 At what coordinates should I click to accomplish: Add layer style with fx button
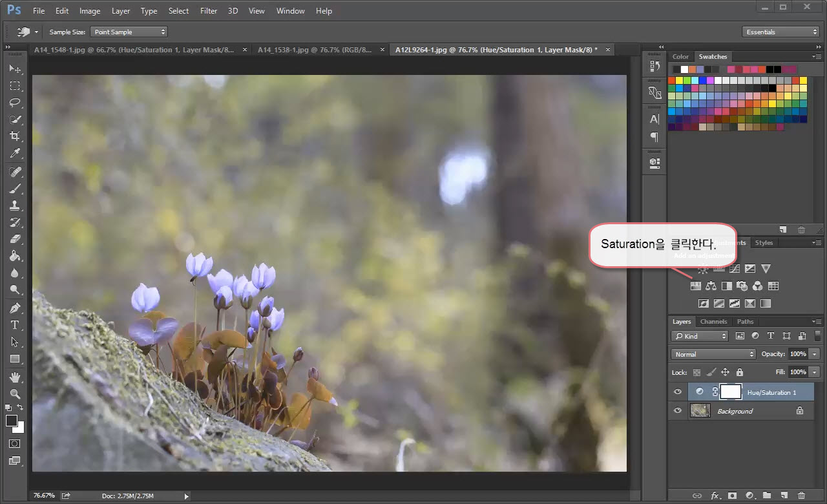pos(715,496)
